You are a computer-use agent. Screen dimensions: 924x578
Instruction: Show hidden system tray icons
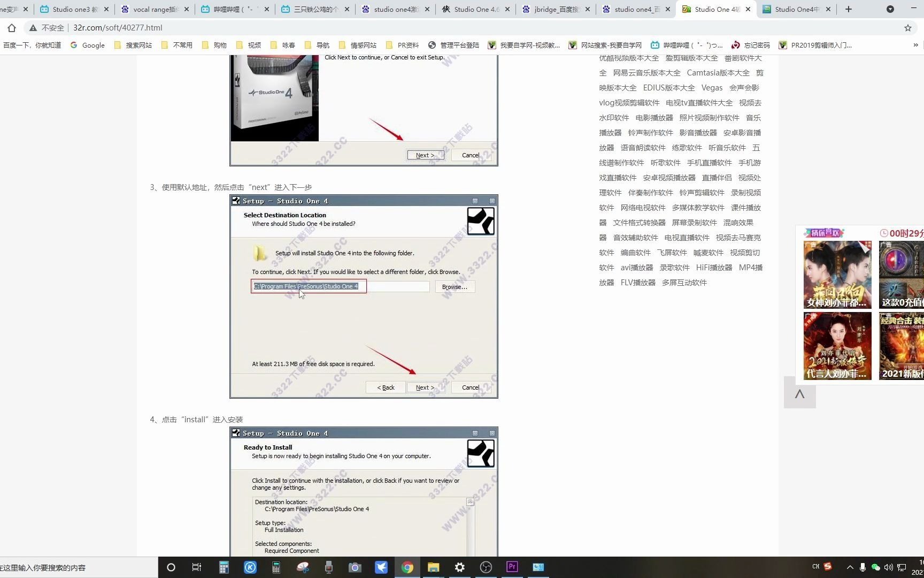850,567
